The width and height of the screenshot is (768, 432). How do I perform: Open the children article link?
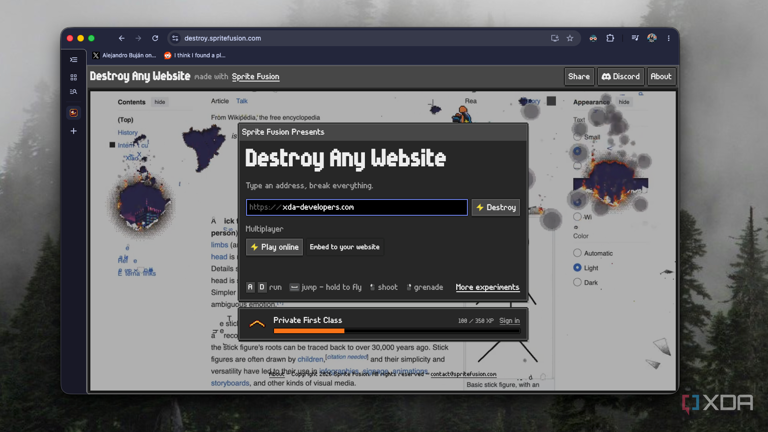[311, 360]
